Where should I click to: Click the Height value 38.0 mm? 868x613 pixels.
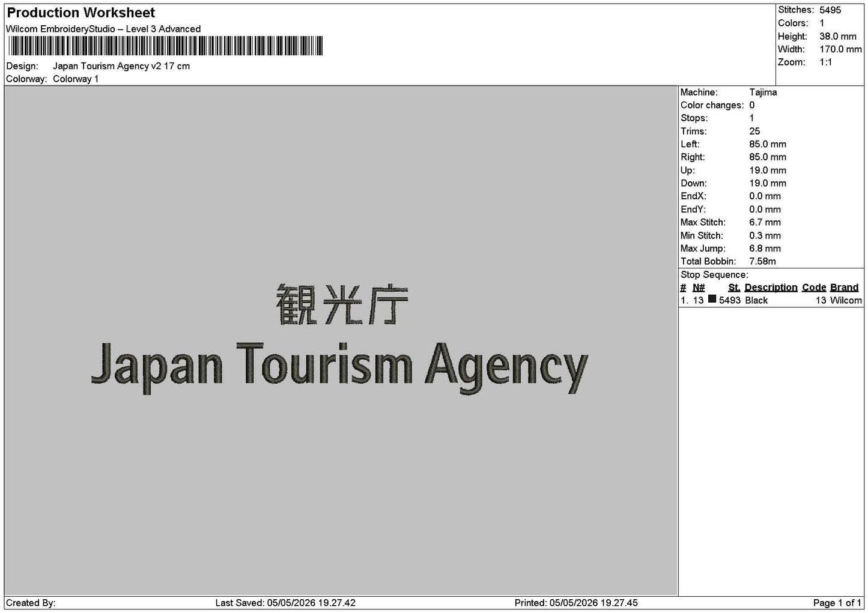click(838, 37)
